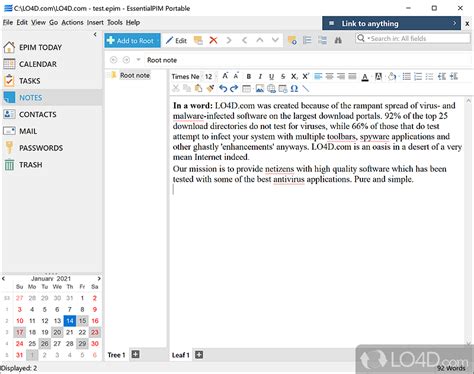474x374 pixels.
Task: Add a new leaf tab with plus
Action: click(199, 355)
